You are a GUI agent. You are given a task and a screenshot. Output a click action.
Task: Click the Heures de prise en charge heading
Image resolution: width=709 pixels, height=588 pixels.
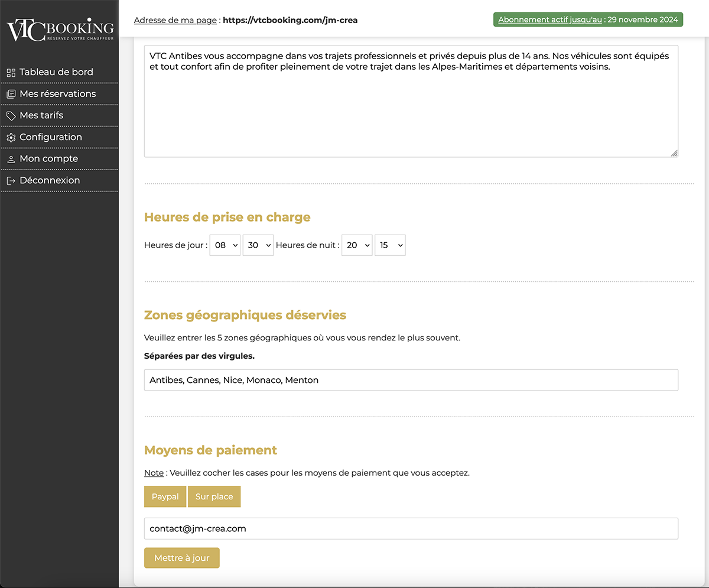(227, 217)
